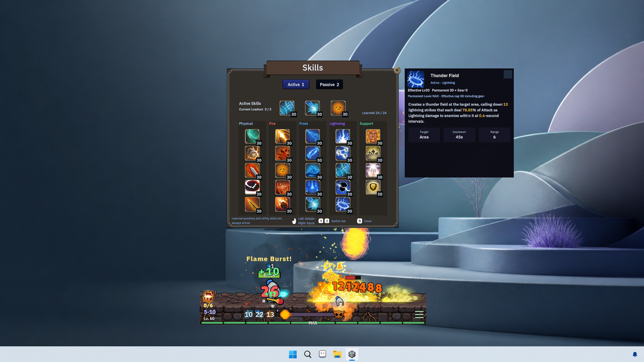
Task: Select the dark whirl slash Physical skill
Action: (252, 187)
